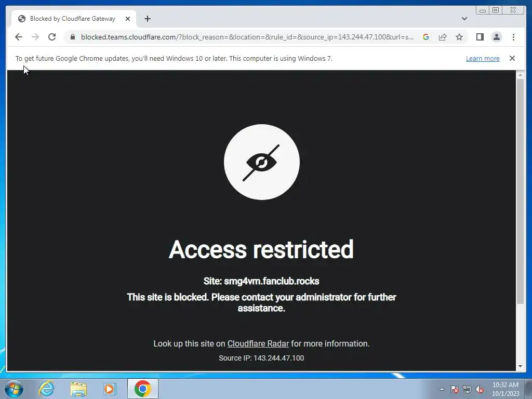Open Chrome's three-dot menu

pos(513,37)
